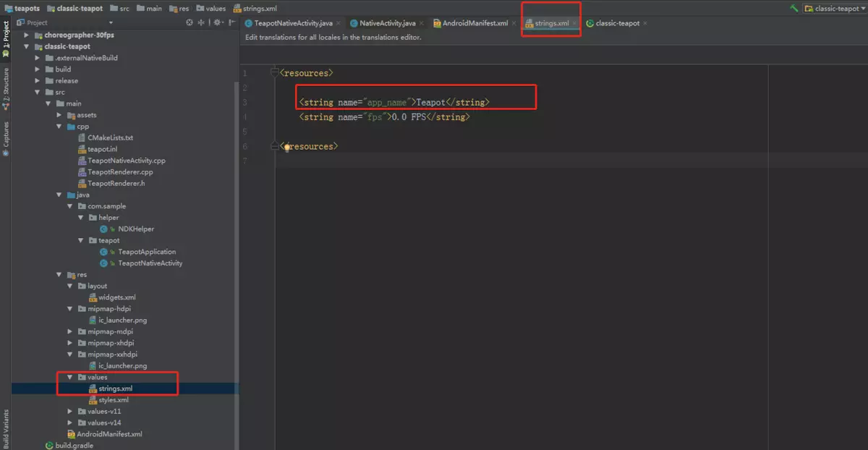Close the NativeActivity.java tab
This screenshot has height=450, width=868.
(422, 23)
